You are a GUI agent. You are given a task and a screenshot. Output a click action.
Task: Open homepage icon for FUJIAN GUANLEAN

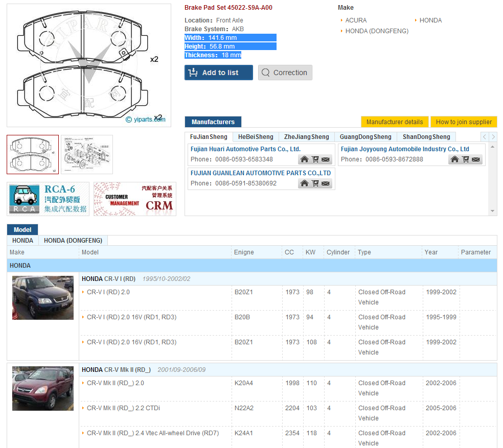[304, 183]
